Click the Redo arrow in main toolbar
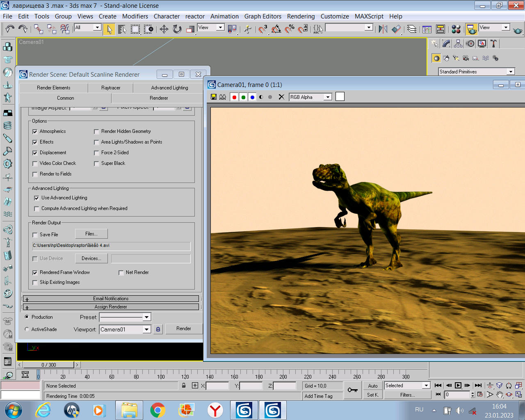The image size is (525, 420). point(23,29)
